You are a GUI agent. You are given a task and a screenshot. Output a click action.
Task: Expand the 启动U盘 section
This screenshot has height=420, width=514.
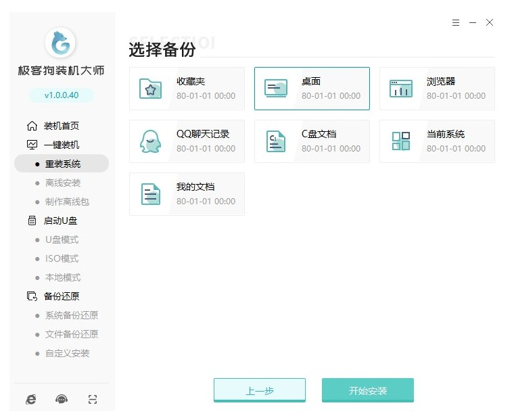point(61,220)
